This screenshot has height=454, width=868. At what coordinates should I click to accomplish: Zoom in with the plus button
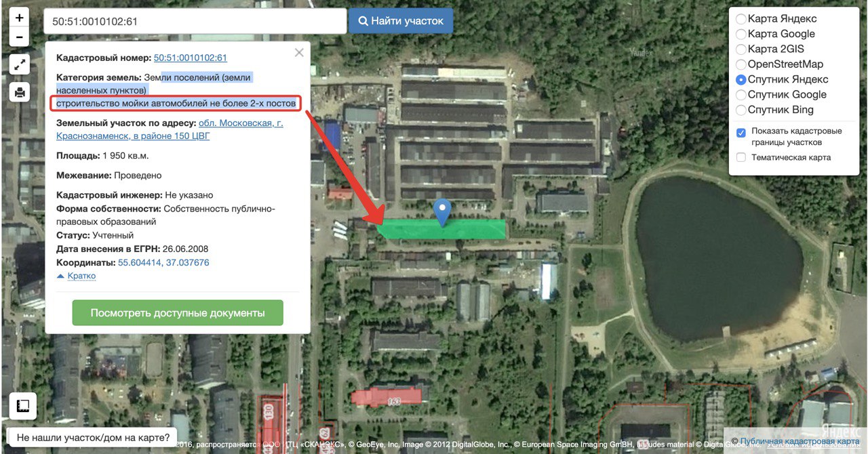(20, 18)
